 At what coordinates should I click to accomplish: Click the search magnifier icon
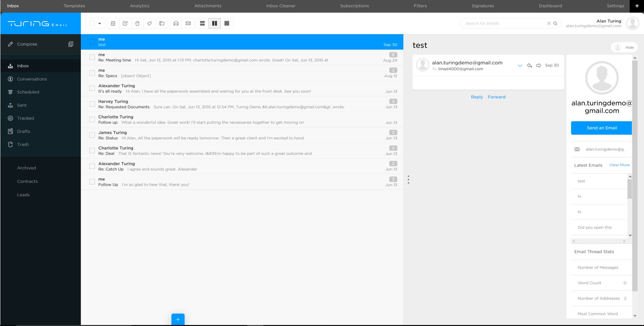click(555, 24)
